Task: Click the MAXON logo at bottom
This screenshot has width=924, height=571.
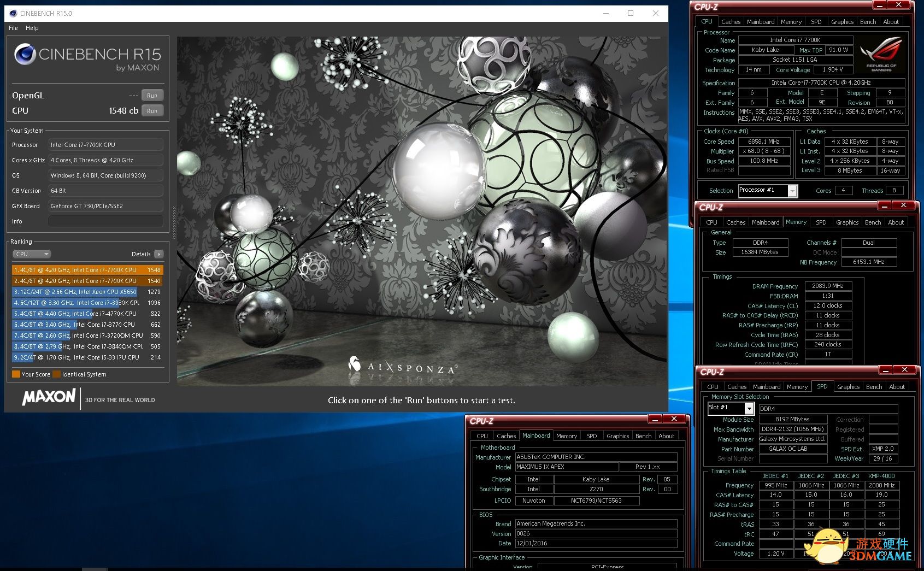Action: click(x=49, y=397)
